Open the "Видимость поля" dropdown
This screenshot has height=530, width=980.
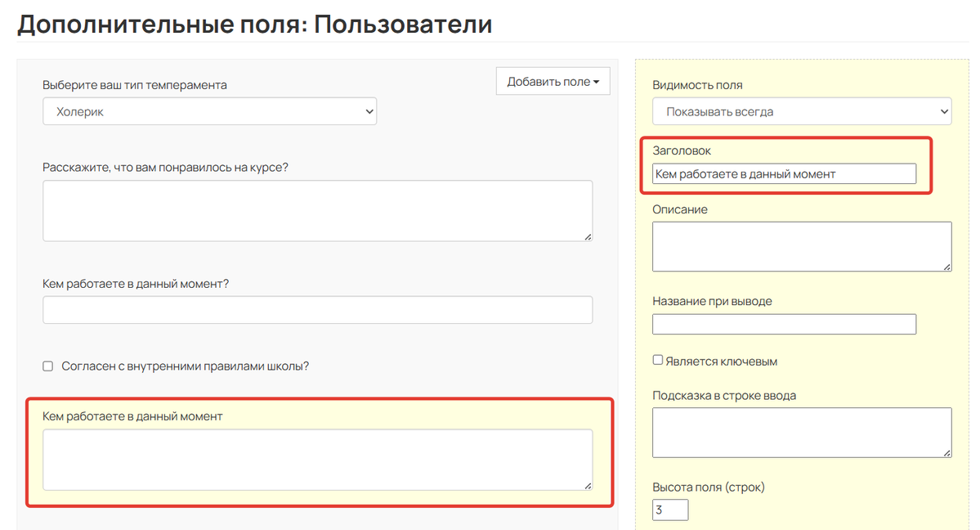(800, 110)
